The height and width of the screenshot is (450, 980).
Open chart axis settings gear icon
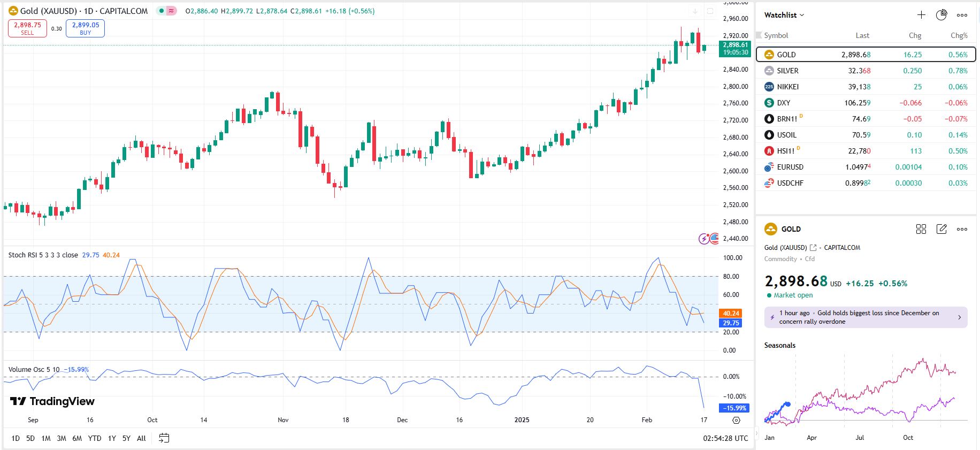[736, 420]
